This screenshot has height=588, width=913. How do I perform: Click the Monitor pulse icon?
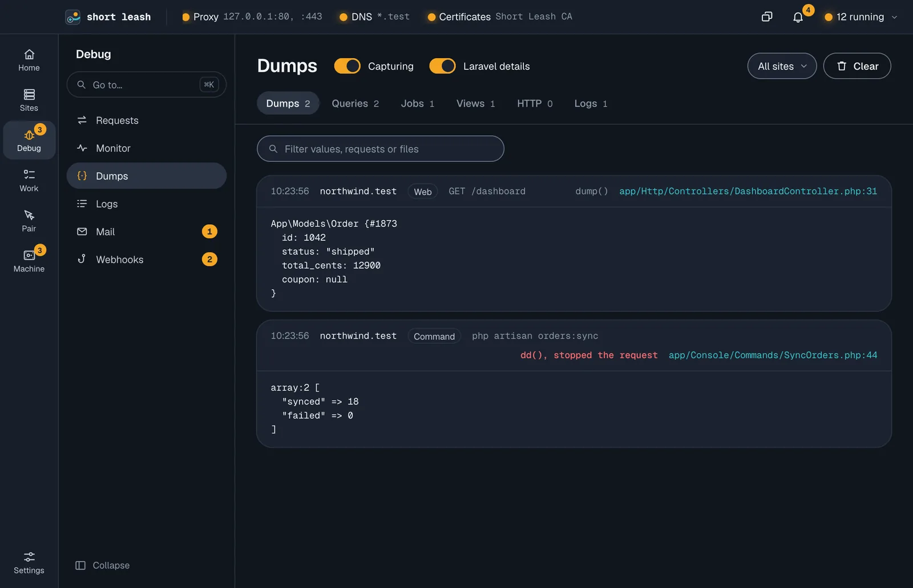pos(82,148)
